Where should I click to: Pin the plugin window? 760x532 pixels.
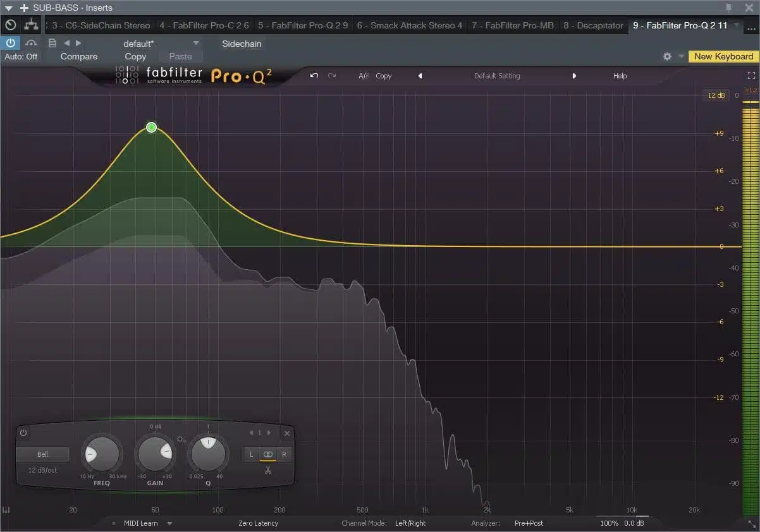point(730,8)
